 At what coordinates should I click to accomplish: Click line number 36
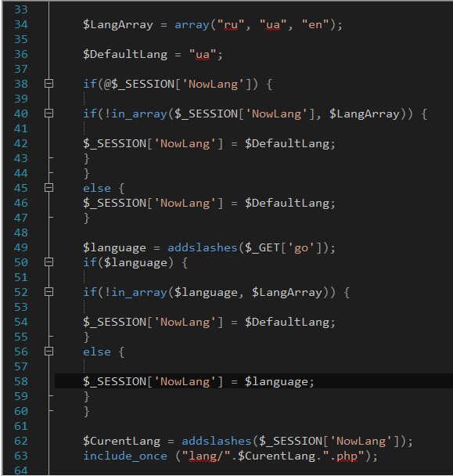click(x=21, y=54)
